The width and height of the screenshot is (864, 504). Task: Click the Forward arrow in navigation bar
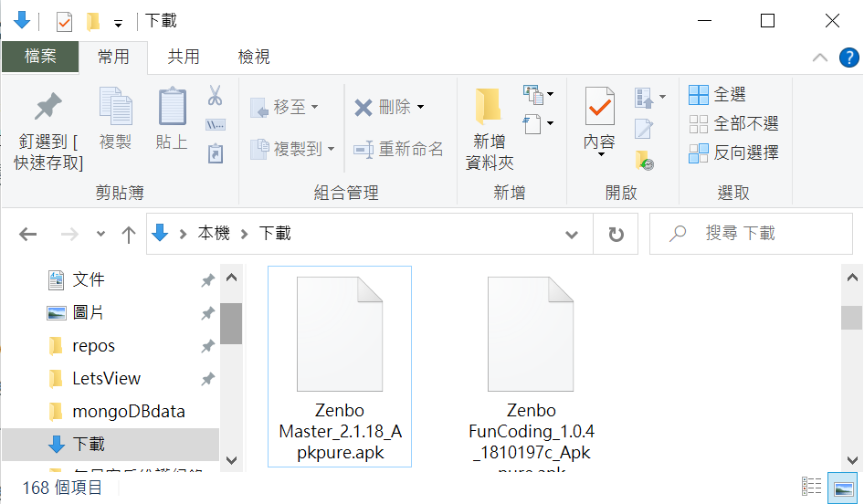coord(69,235)
